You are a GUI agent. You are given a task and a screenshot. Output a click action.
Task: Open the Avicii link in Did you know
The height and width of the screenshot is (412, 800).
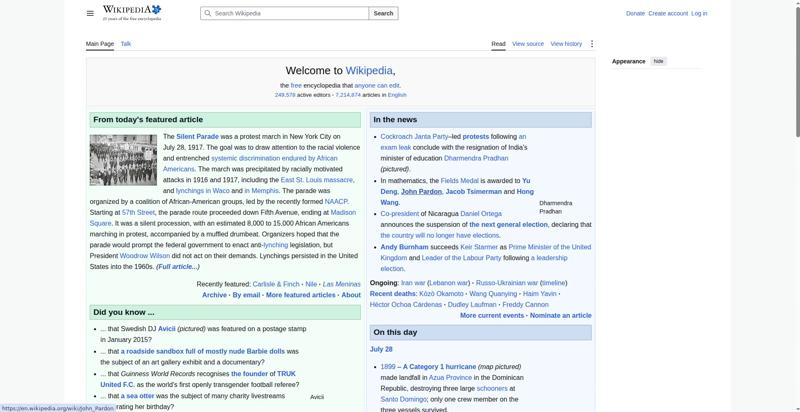click(167, 329)
